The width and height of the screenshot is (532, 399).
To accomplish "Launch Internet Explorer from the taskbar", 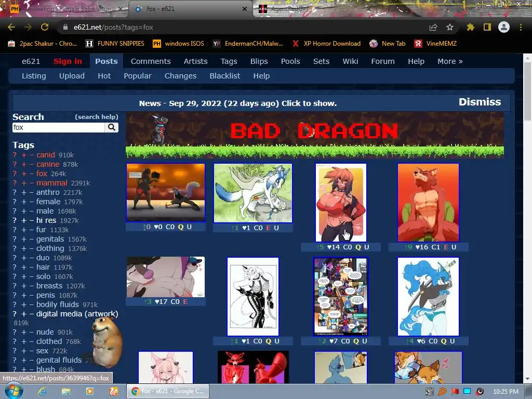I will point(42,391).
